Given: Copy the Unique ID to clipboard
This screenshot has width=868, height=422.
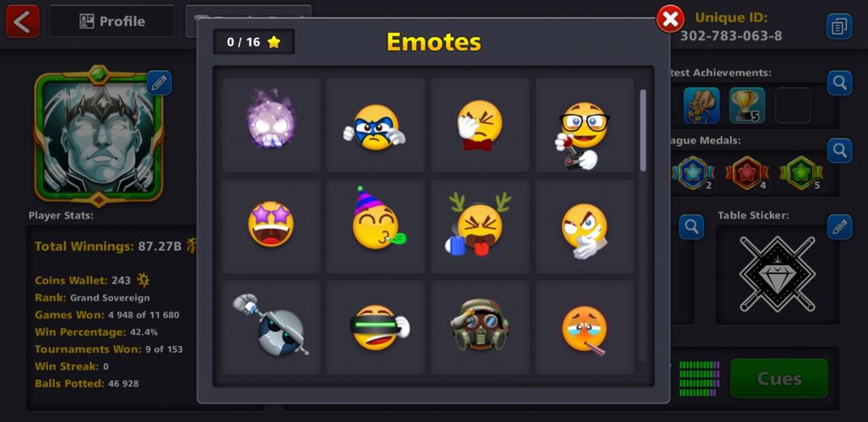Looking at the screenshot, I should pos(839,26).
